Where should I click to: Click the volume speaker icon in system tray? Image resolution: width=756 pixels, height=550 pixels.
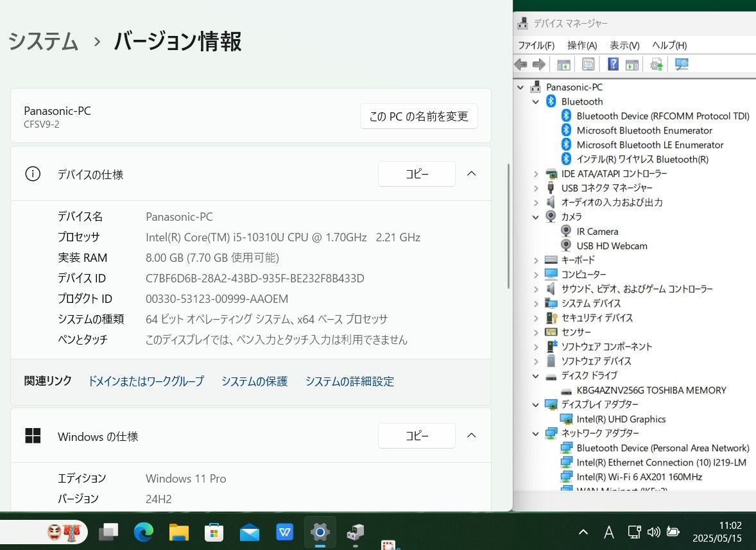(x=653, y=532)
